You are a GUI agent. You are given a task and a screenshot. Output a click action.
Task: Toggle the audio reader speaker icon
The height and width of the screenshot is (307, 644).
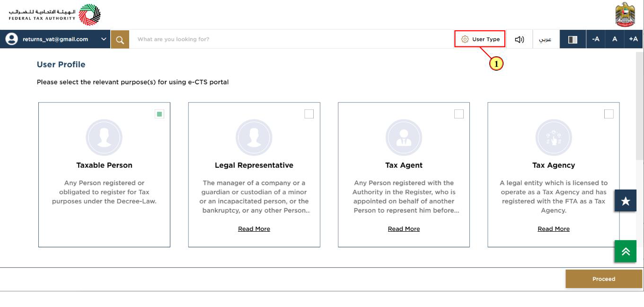(520, 39)
